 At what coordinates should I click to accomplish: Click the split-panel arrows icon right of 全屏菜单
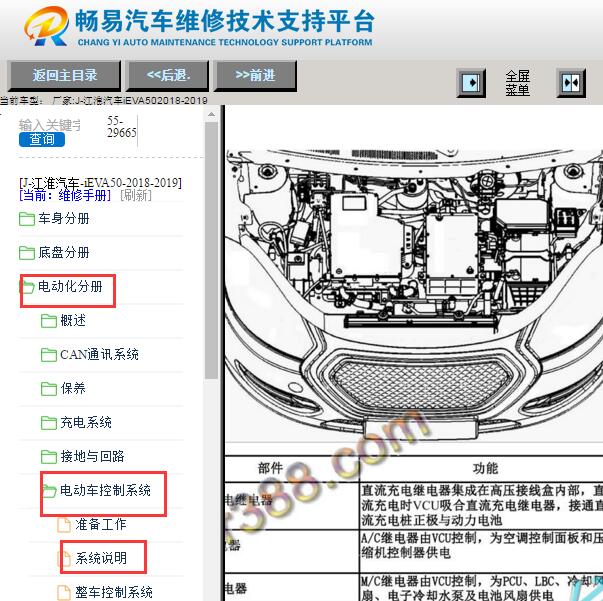click(571, 83)
